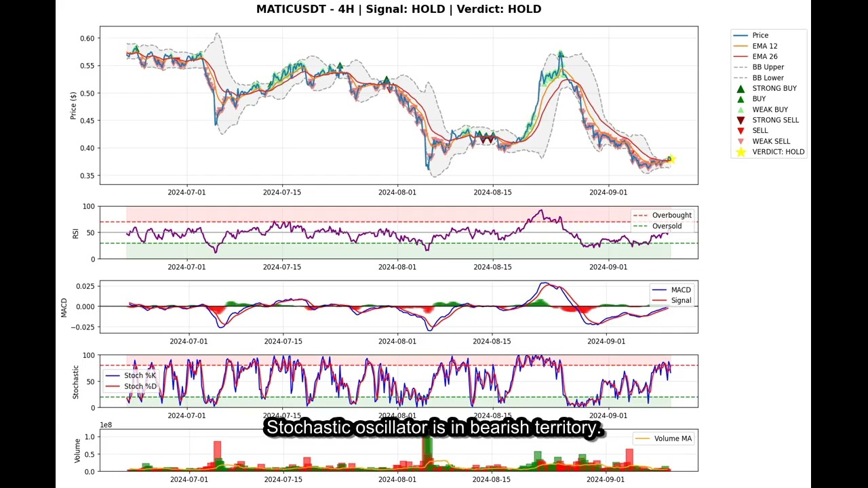
Task: Click the subtitle about Stochastic oscillator bearish territory
Action: coord(434,428)
